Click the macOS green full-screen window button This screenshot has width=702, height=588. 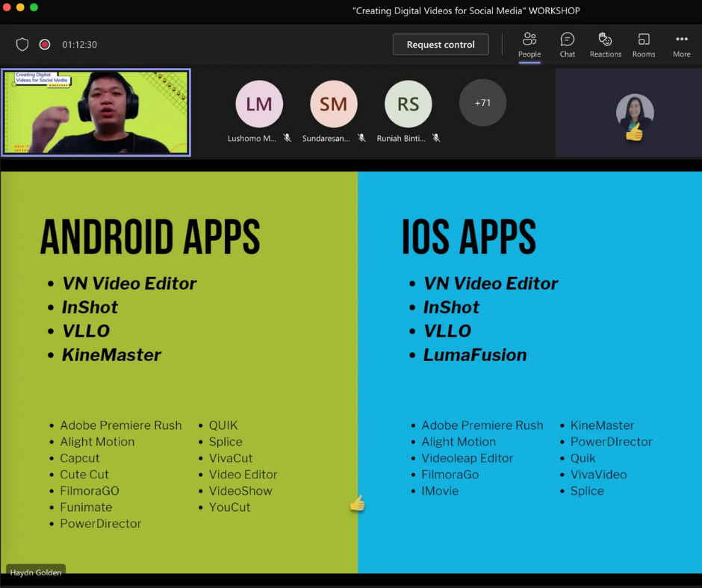pyautogui.click(x=34, y=7)
